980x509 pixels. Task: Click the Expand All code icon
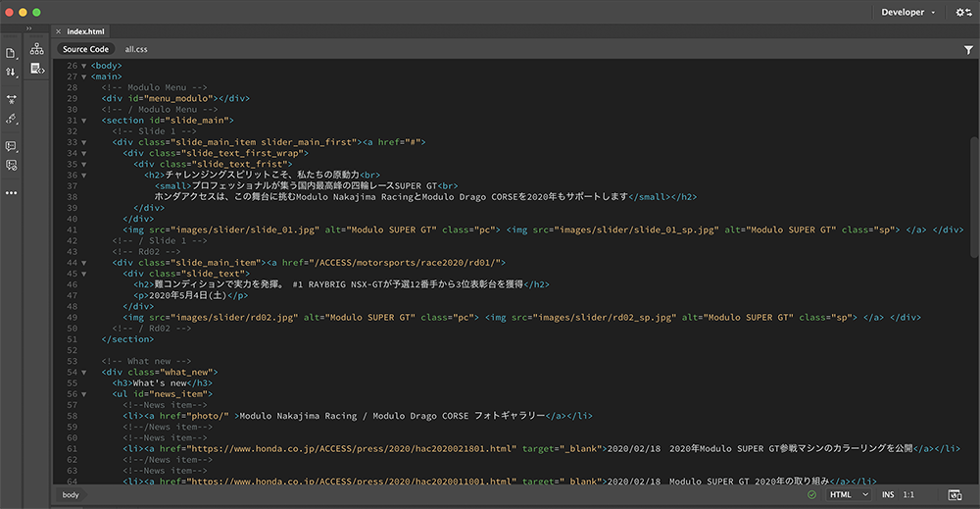point(11,99)
